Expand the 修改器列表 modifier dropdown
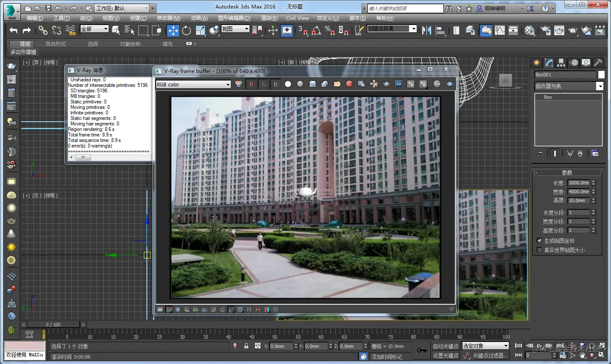Viewport: 611px width, 364px height. click(600, 86)
